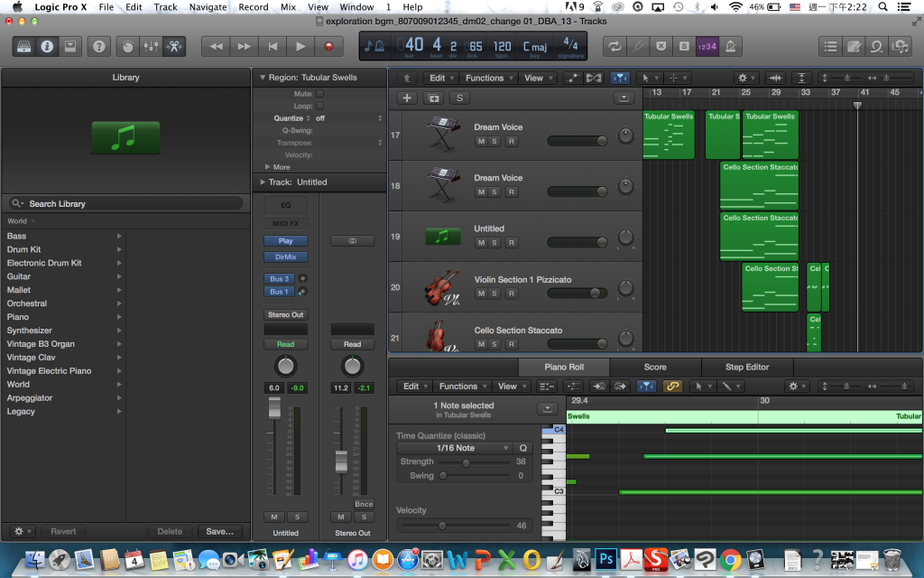
Task: Click the Fast Forward transport button
Action: pos(244,46)
